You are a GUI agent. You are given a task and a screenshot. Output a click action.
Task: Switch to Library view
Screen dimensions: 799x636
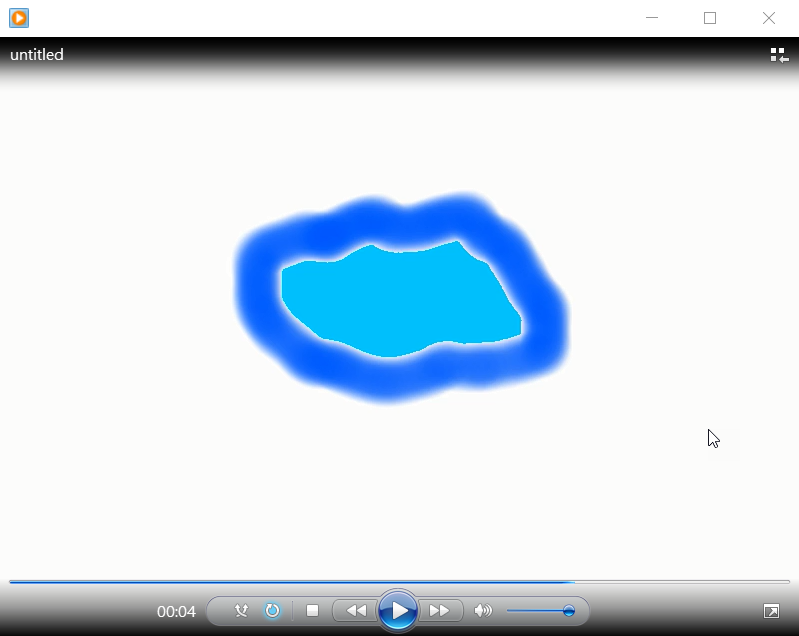[779, 55]
